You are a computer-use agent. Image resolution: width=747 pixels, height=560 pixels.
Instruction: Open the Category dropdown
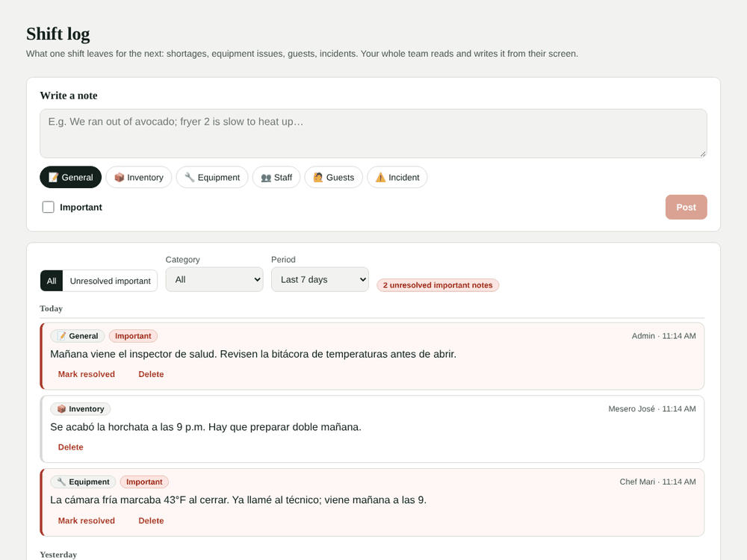pyautogui.click(x=214, y=279)
